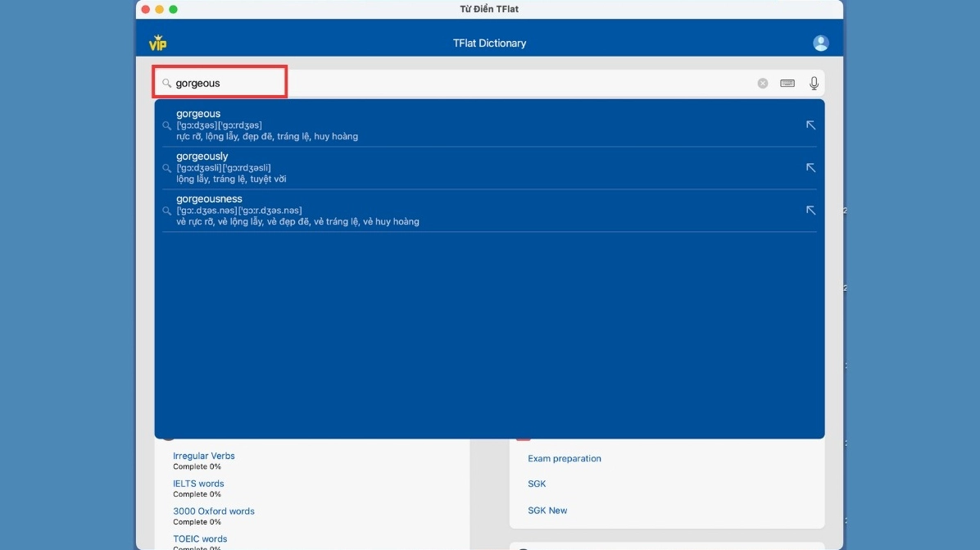This screenshot has width=980, height=550.
Task: Open the TOEIC words list
Action: pyautogui.click(x=200, y=539)
